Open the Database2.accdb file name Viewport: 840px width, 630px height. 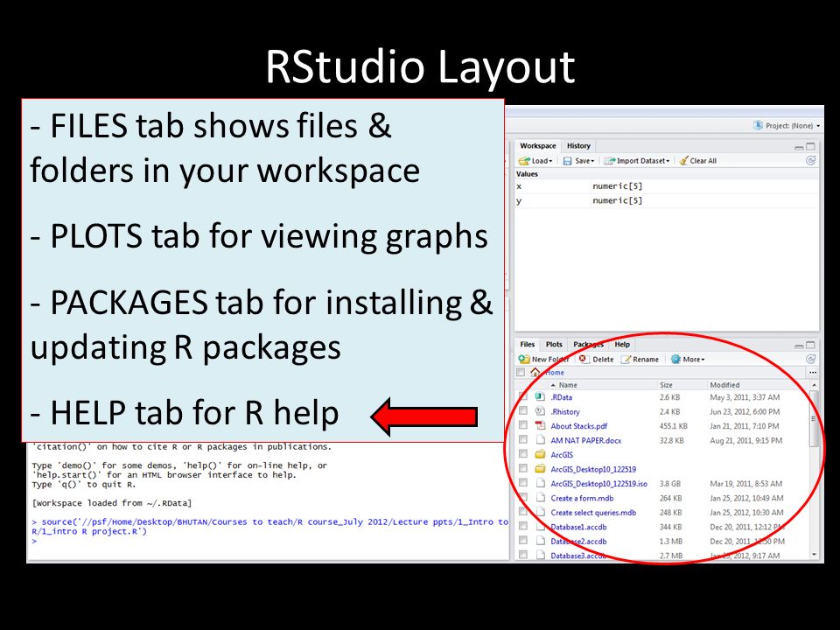point(578,542)
